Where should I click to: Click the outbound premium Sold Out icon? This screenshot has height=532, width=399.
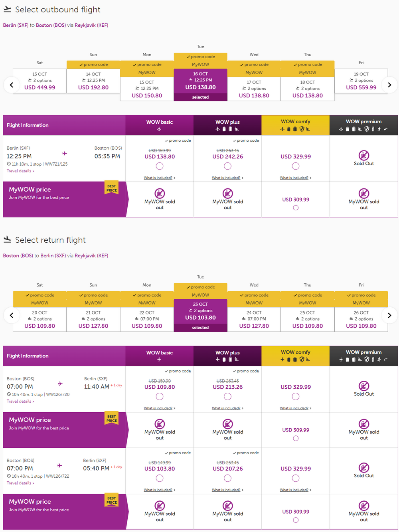click(364, 155)
